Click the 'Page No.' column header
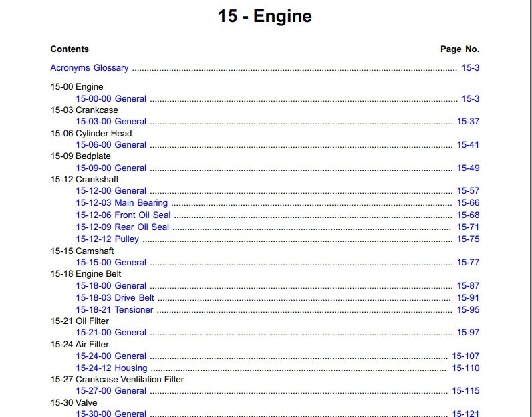Viewport: 532px width, 417px height. coord(460,49)
